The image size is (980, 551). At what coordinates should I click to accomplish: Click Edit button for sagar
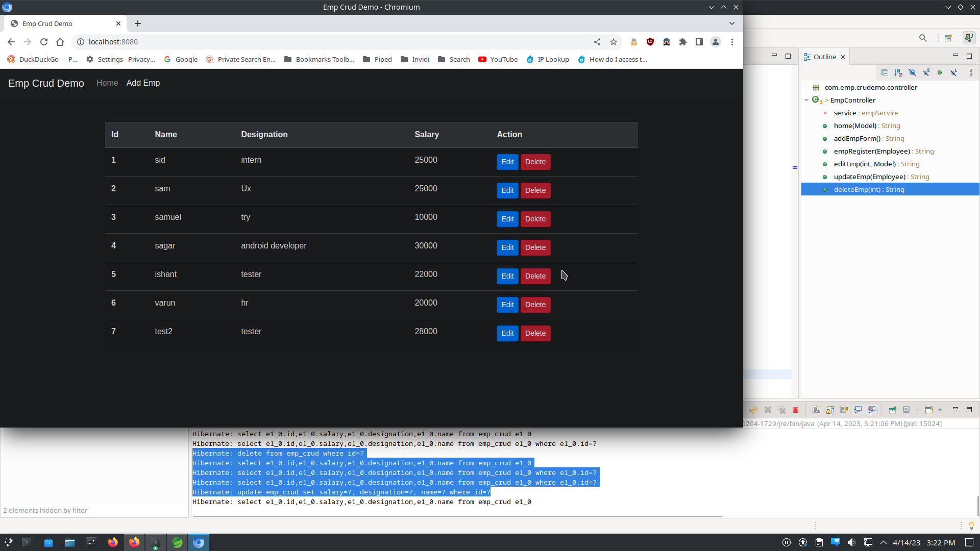[507, 247]
